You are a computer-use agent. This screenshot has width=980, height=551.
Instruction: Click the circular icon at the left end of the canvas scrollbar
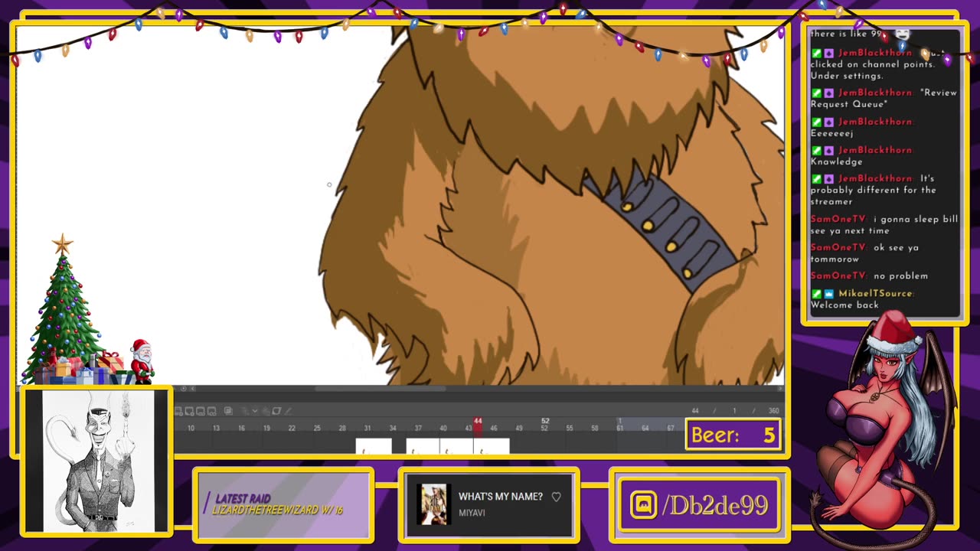[182, 389]
